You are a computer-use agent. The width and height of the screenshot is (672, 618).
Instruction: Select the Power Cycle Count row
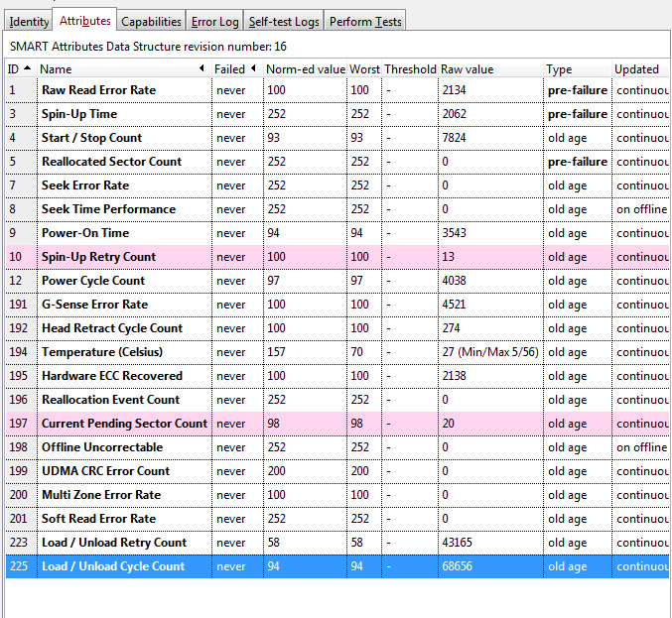click(336, 281)
